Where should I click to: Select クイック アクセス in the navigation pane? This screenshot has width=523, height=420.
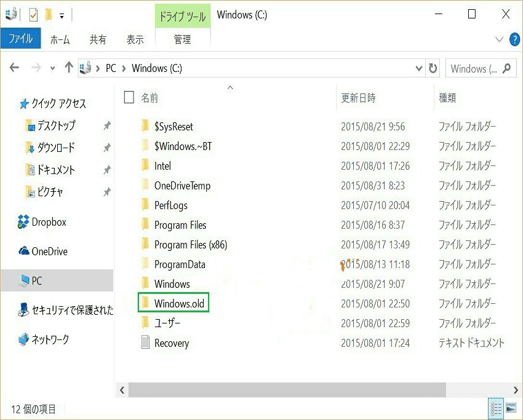(53, 104)
